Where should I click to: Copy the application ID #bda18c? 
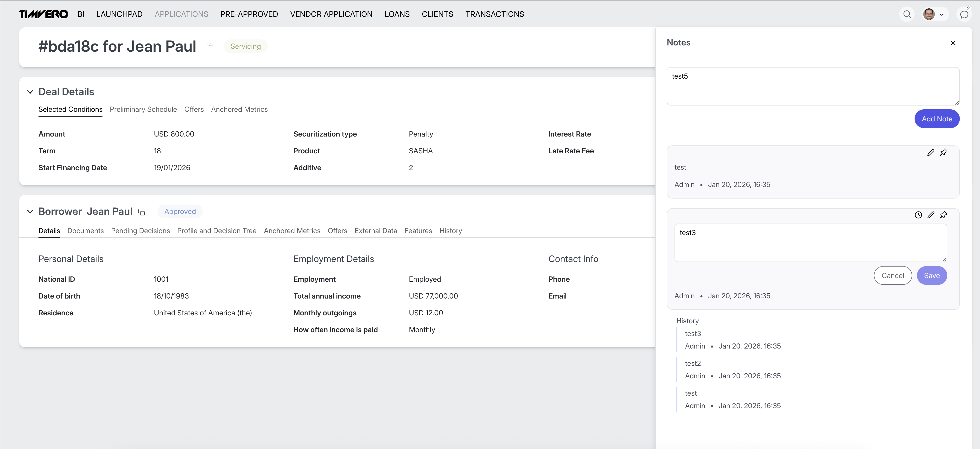tap(210, 46)
